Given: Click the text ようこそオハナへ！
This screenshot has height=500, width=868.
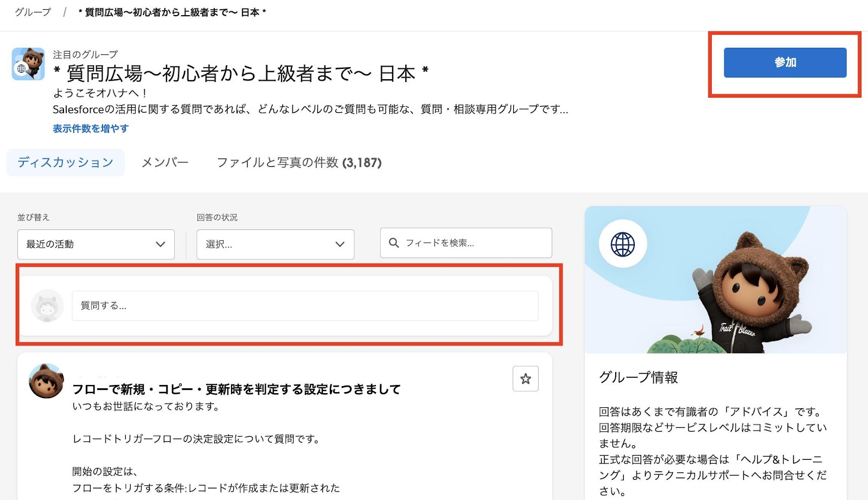Looking at the screenshot, I should tap(100, 93).
